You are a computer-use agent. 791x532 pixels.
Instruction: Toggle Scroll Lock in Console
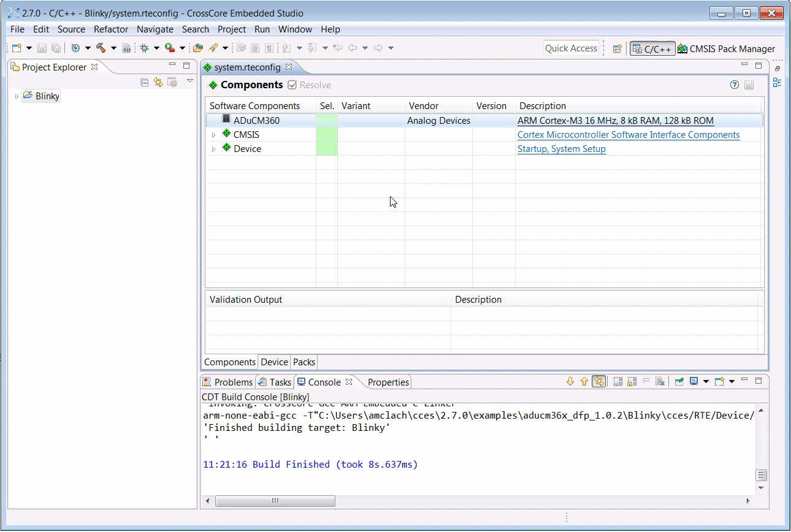pyautogui.click(x=632, y=381)
